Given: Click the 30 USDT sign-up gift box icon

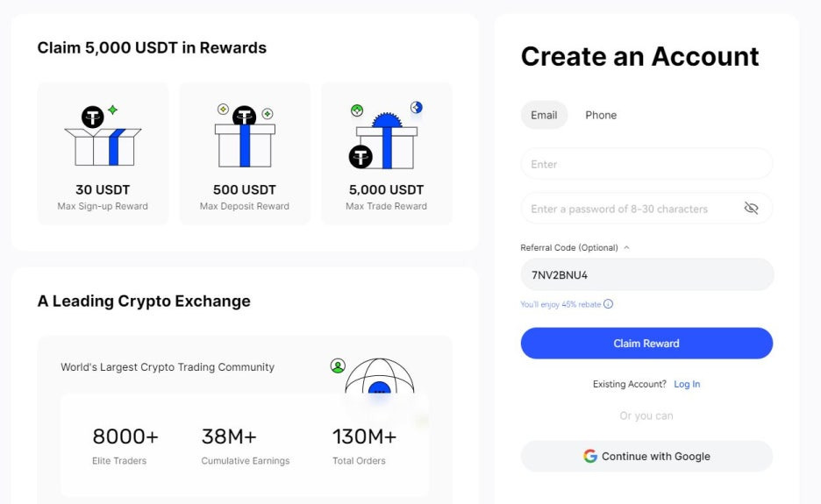Looking at the screenshot, I should [x=103, y=135].
